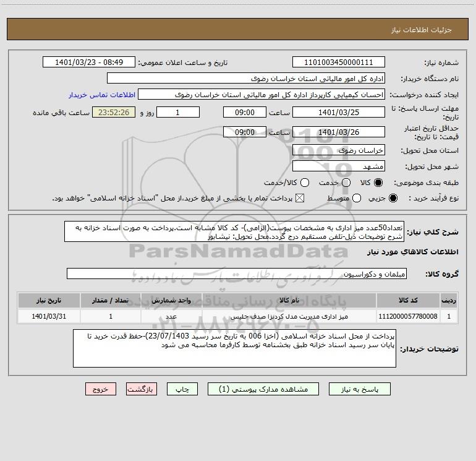
Task: Click the unit cell عدد
Action: click(171, 316)
